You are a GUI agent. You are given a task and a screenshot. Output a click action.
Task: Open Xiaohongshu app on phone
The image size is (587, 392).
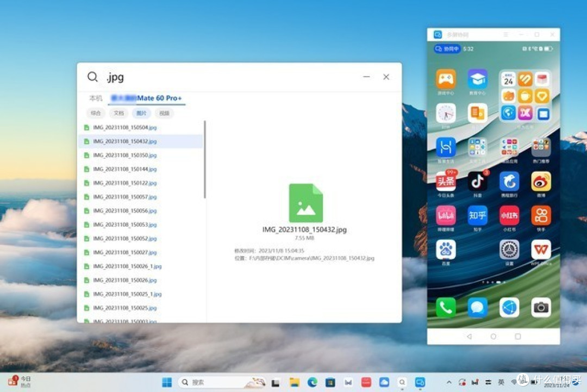pos(509,216)
